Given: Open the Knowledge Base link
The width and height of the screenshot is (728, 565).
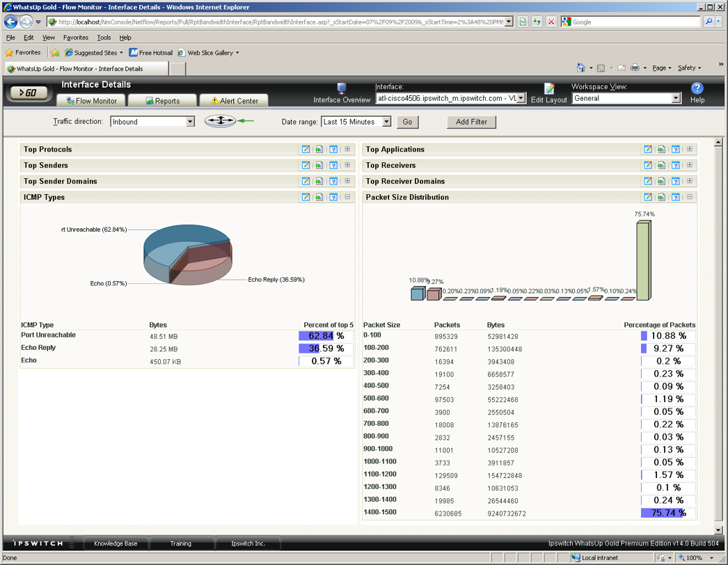Looking at the screenshot, I should click(116, 543).
